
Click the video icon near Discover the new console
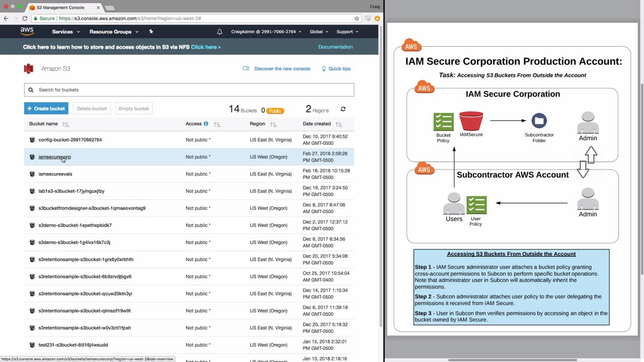(246, 68)
